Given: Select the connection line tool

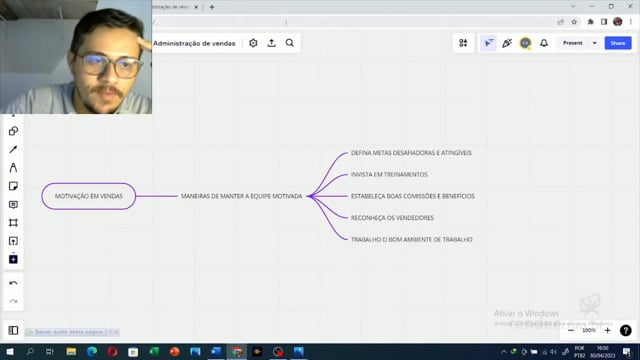Looking at the screenshot, I should click(x=13, y=149).
